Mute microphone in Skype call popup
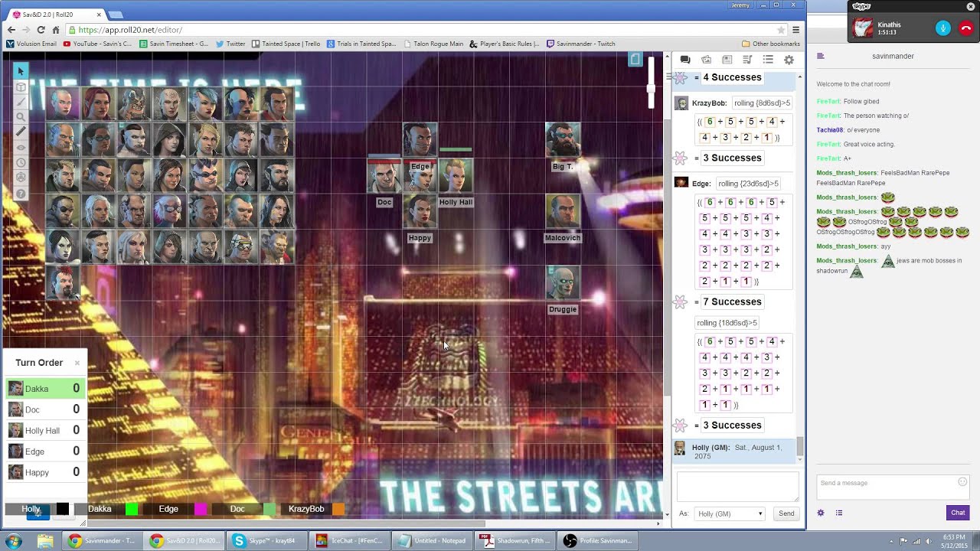This screenshot has width=980, height=551. [943, 28]
